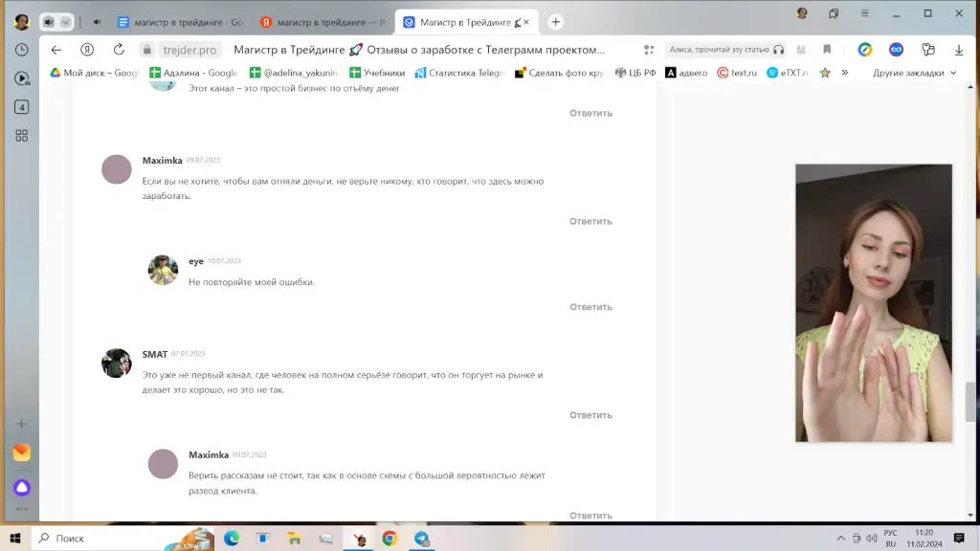
Task: Open the services grid icon in sidebar
Action: pos(21,136)
